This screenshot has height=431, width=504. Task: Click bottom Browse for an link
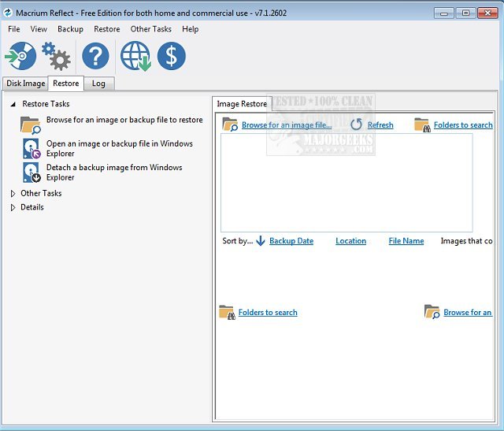(468, 312)
